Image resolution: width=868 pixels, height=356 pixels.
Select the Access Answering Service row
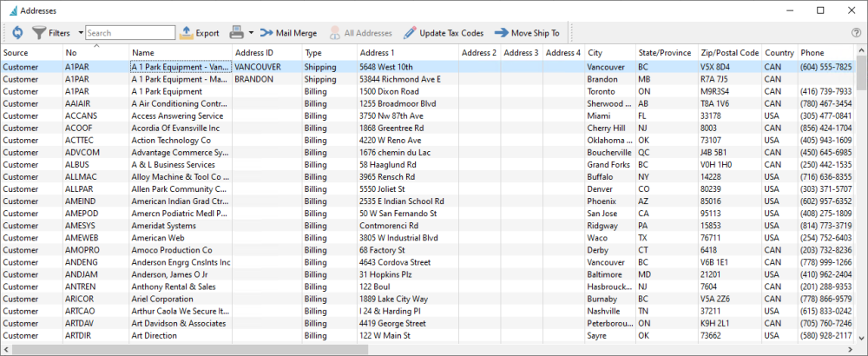point(429,115)
